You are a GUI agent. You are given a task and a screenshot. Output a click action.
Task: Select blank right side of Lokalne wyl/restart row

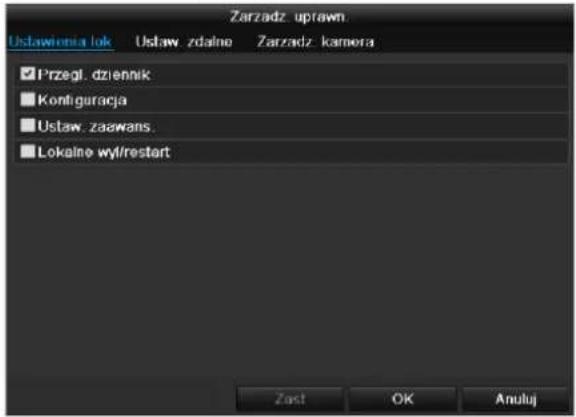click(x=367, y=152)
